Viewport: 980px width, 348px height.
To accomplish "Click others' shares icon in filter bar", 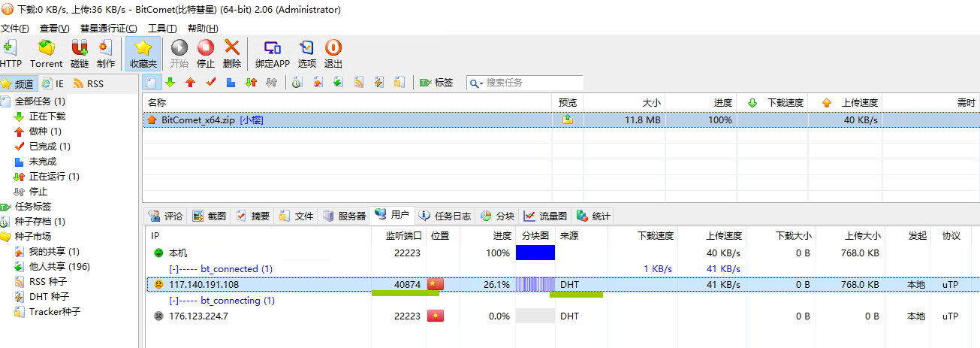I will coord(339,82).
